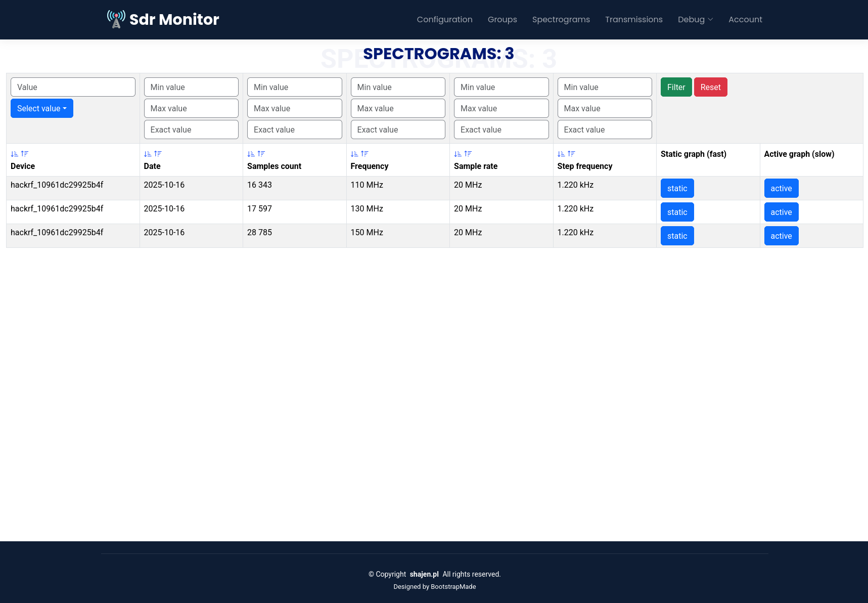Open the Configuration page

[x=444, y=19]
